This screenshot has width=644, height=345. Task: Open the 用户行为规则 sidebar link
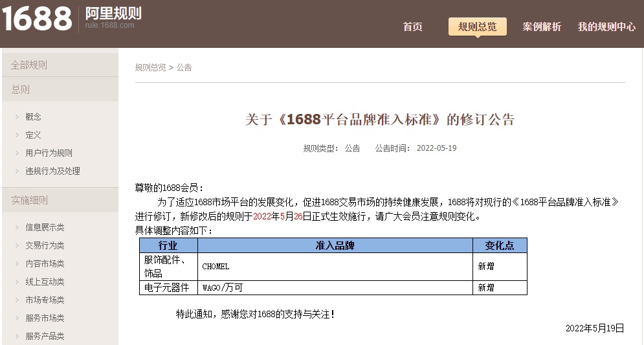[x=49, y=153]
